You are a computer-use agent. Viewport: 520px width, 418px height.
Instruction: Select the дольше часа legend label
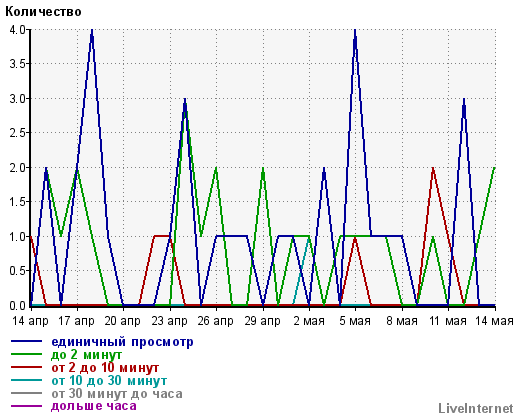(x=94, y=406)
